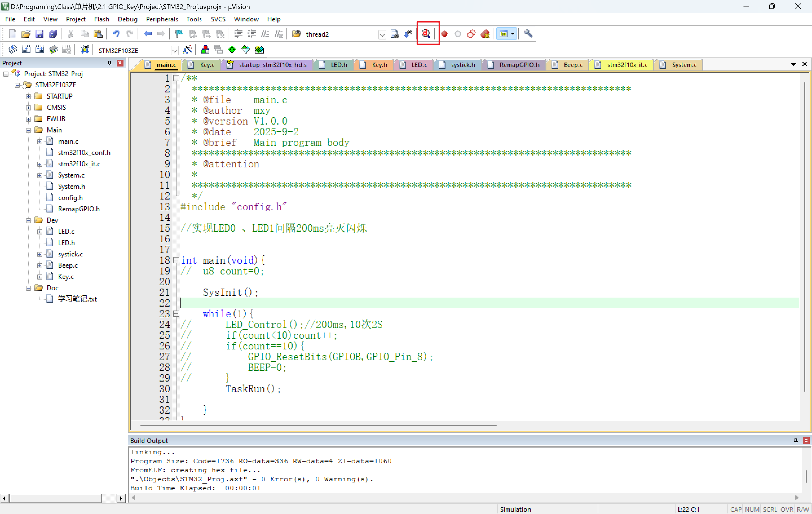Click the editor horizontal scrollbar
Viewport: 812px width, 514px height.
318,425
